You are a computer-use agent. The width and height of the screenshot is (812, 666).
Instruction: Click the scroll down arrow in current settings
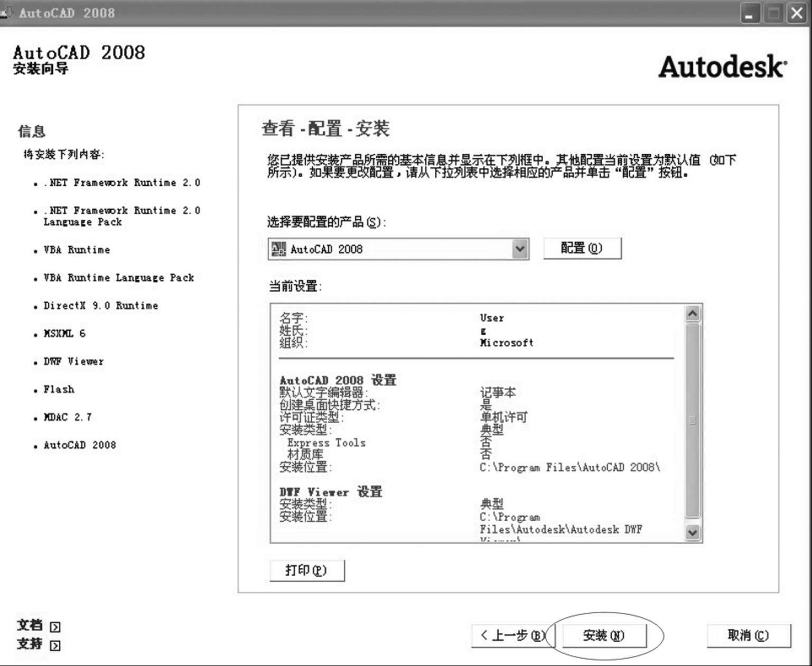[x=692, y=532]
